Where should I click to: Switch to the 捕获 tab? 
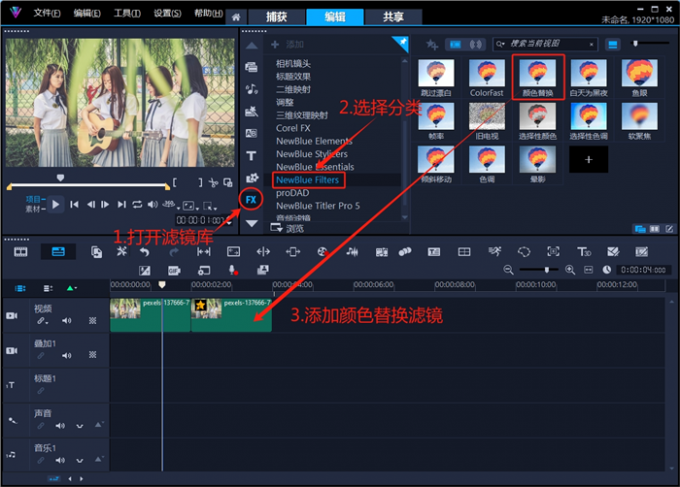tap(276, 17)
